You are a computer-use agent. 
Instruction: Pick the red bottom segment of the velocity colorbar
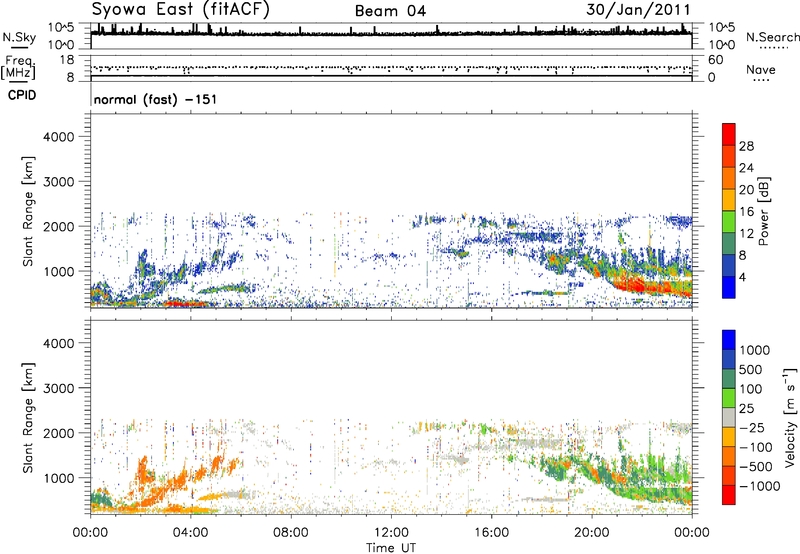729,495
